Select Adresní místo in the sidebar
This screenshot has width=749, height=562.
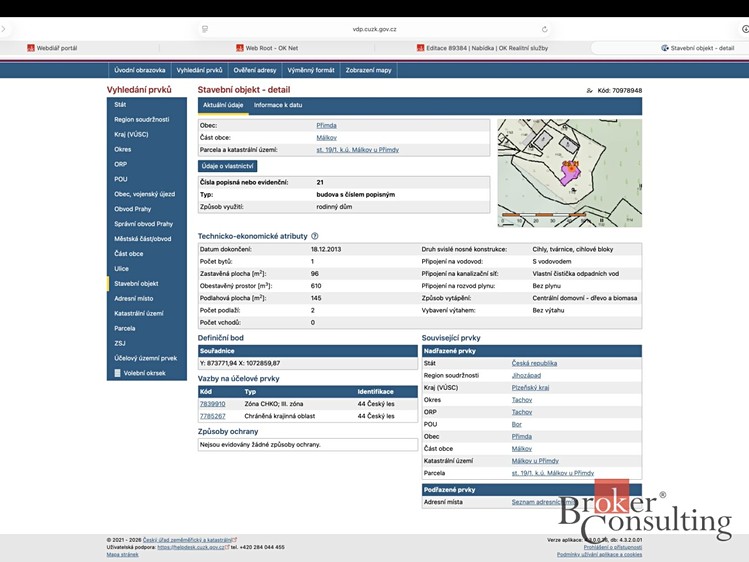click(x=147, y=298)
